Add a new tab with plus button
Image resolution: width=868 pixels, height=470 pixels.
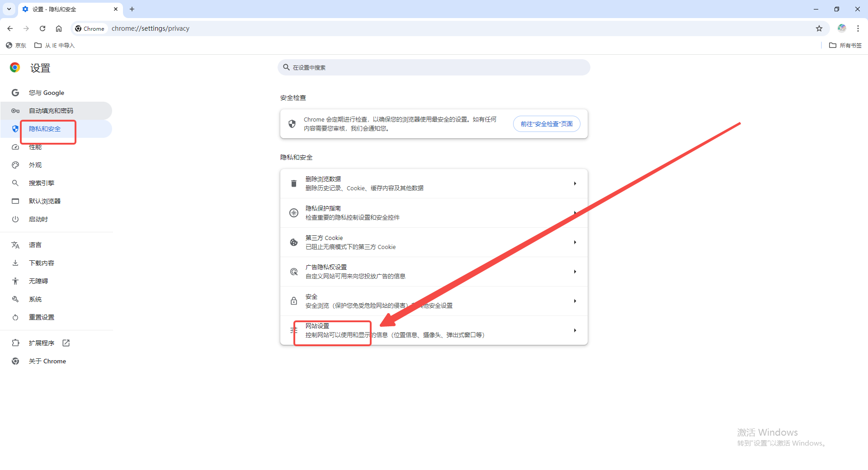[132, 9]
